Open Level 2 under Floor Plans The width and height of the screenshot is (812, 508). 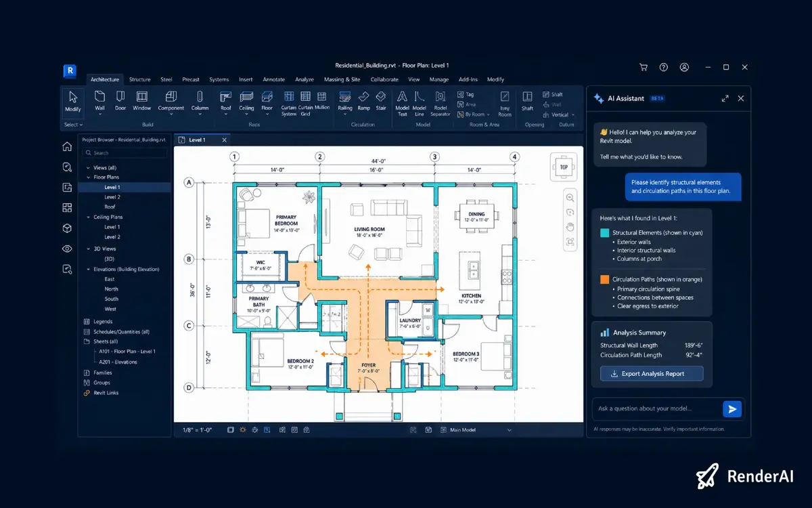tap(112, 197)
